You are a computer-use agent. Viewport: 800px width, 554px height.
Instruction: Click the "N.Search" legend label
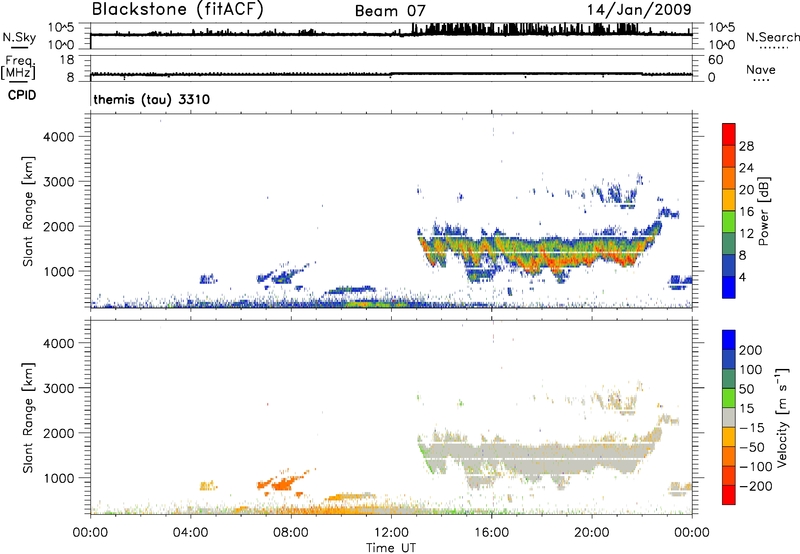click(772, 37)
